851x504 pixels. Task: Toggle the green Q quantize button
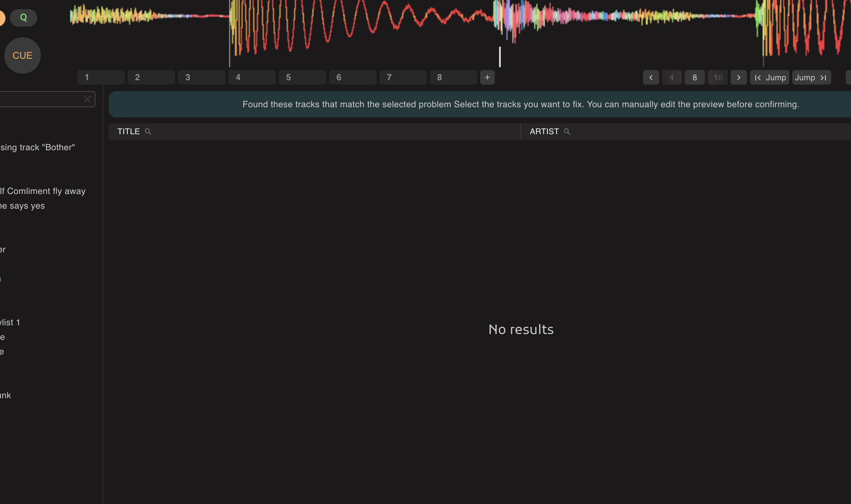(23, 18)
